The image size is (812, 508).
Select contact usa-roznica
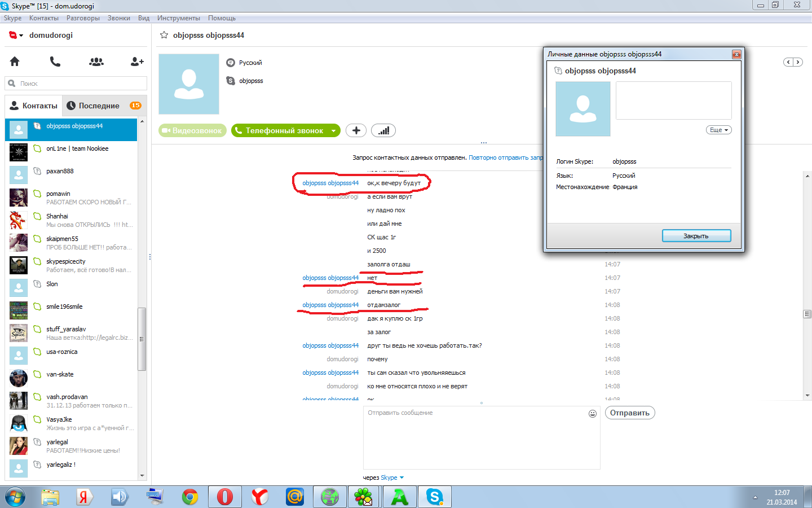(71, 356)
